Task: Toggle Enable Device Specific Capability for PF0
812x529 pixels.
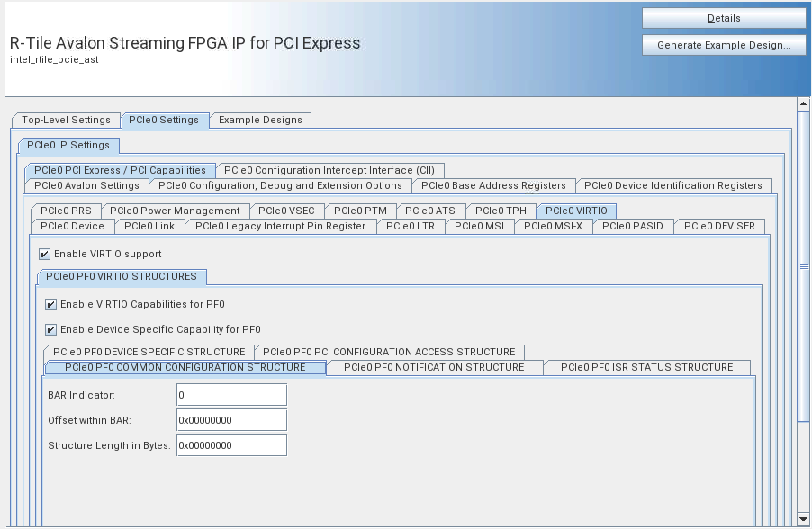Action: 50,329
